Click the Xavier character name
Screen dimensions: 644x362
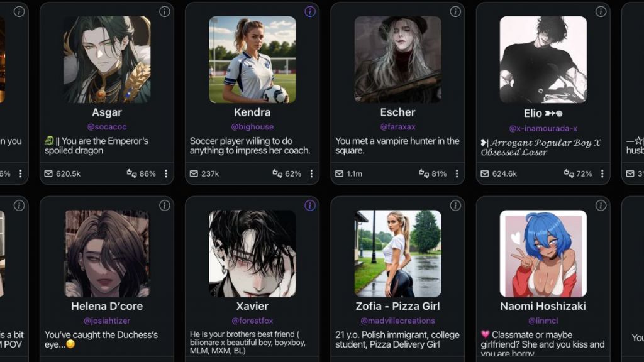[x=252, y=306]
